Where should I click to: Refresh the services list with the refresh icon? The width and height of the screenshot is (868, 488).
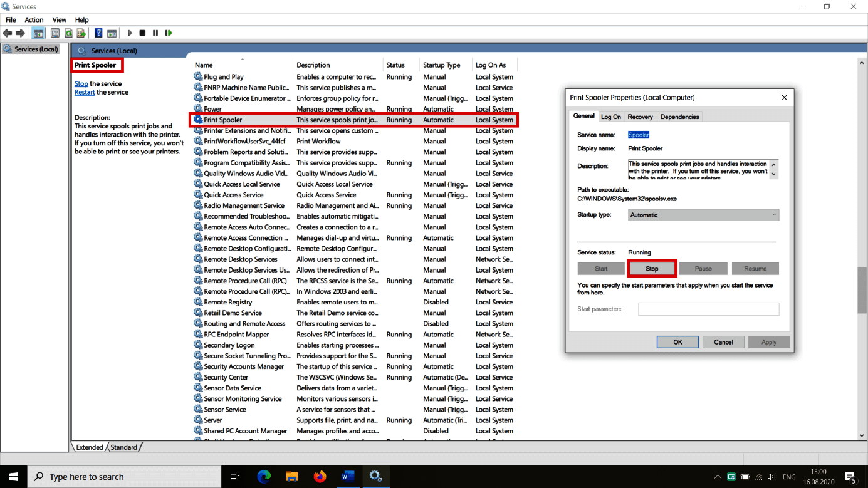(67, 33)
